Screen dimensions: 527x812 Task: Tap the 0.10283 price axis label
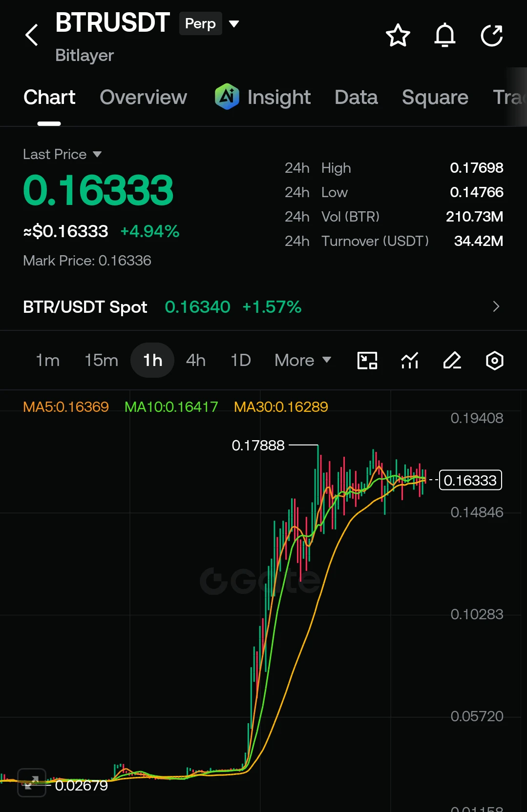pyautogui.click(x=477, y=614)
